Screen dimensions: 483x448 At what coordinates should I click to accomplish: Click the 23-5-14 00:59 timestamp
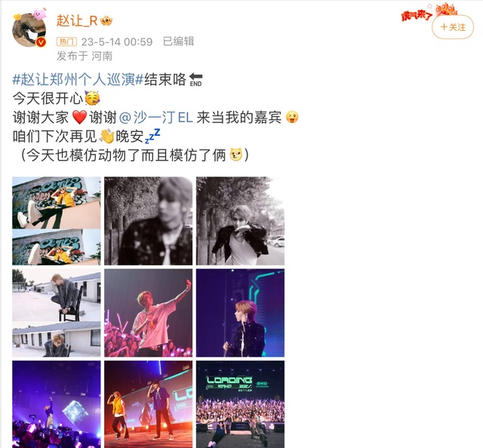pos(117,41)
